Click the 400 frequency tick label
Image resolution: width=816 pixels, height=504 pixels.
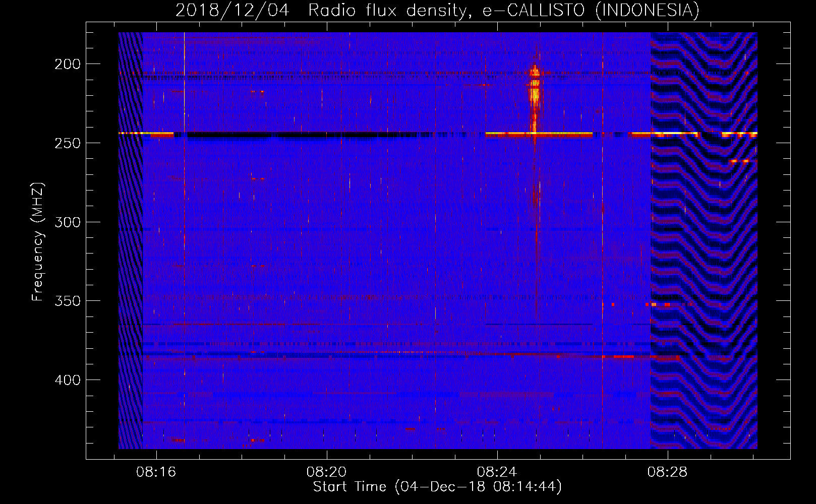[68, 380]
